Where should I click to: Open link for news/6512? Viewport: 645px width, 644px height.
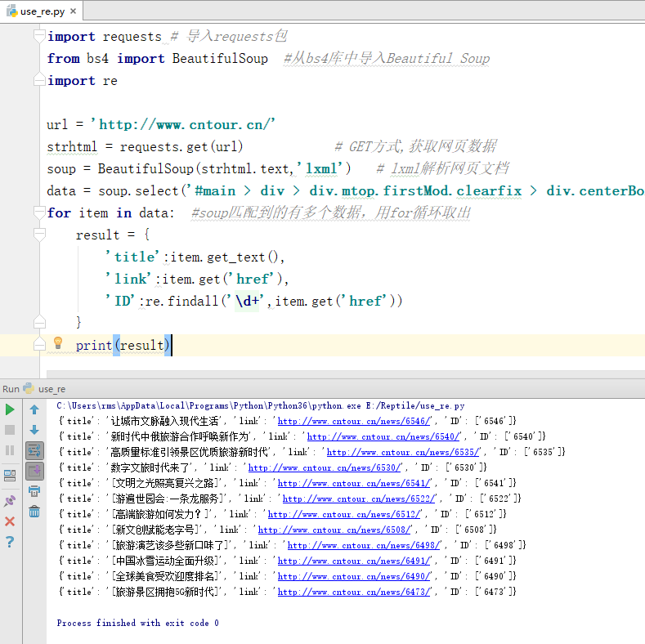coord(344,514)
